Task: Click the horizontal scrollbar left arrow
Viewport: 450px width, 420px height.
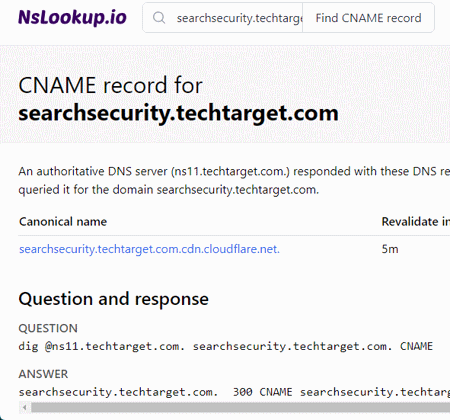Action: click(x=24, y=407)
